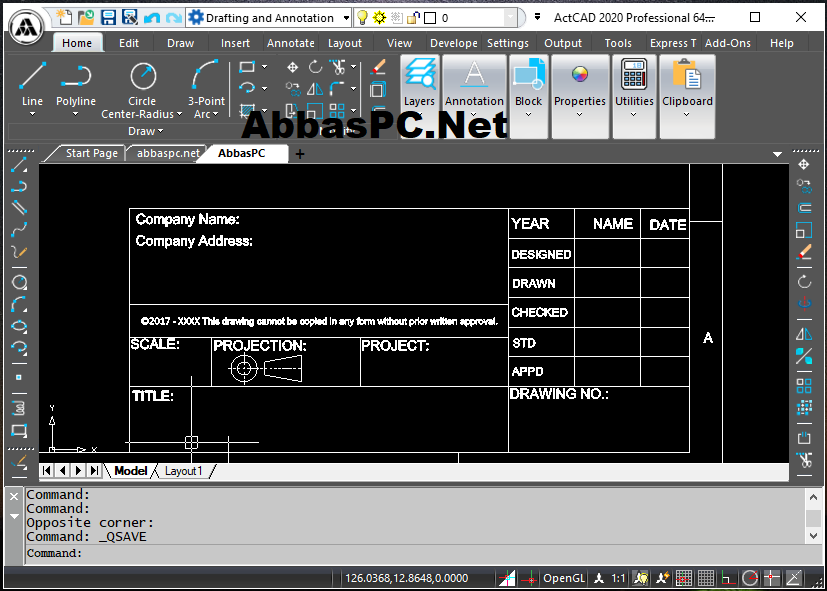Click the layer 0 color swatch box
827x591 pixels.
point(430,18)
